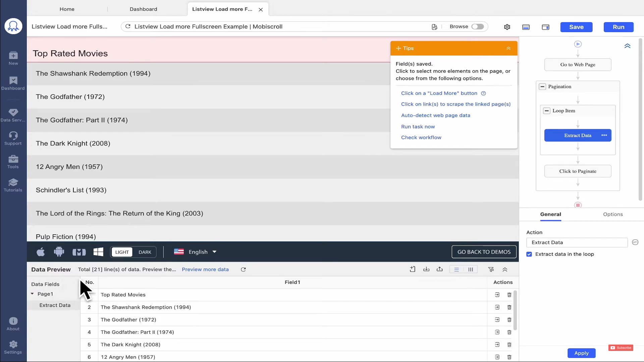Click the Action name input field
644x362 pixels.
[577, 243]
